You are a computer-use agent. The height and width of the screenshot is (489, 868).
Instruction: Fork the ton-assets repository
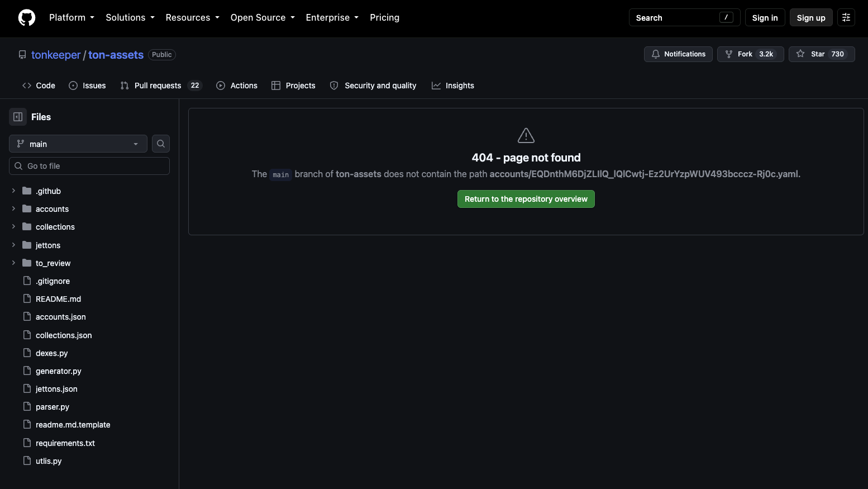point(750,54)
